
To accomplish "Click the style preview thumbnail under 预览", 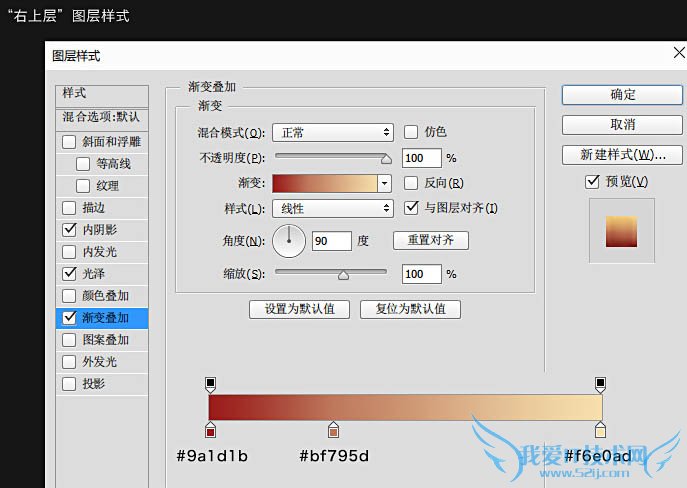I will [x=622, y=231].
